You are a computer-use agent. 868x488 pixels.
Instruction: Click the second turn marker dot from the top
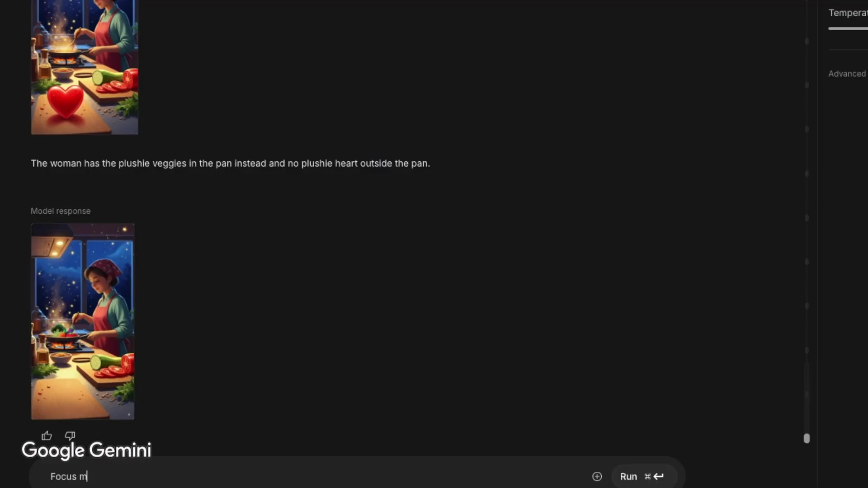807,85
